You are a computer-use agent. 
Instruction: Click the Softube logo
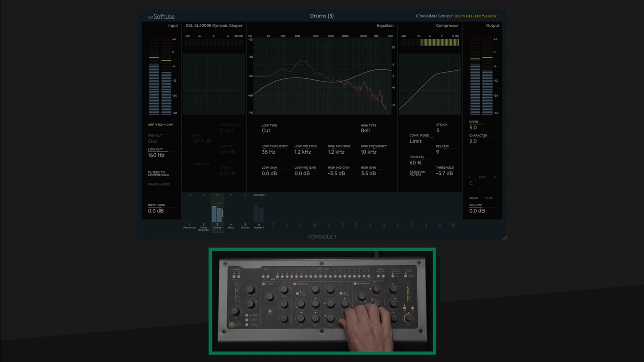coord(161,16)
